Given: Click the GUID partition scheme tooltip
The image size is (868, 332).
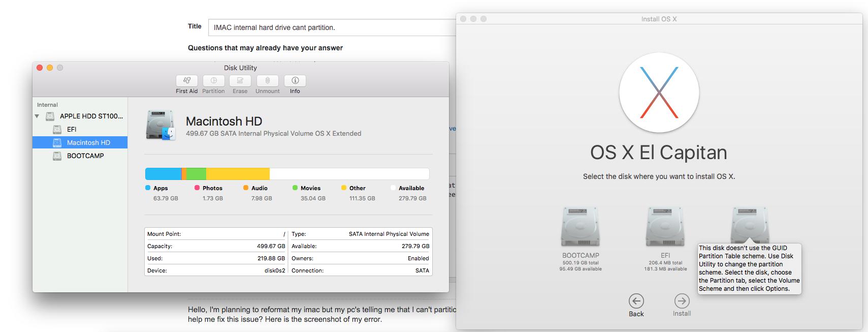Looking at the screenshot, I should coord(749,268).
